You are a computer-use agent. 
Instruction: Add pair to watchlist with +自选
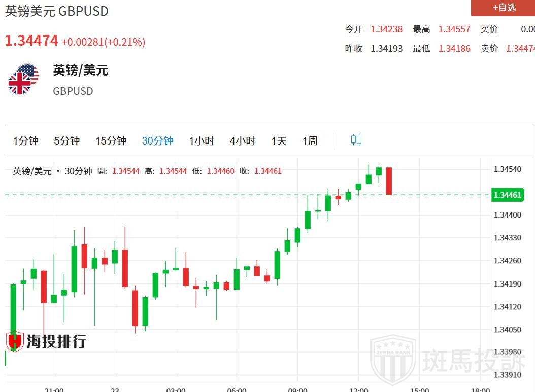tap(504, 8)
